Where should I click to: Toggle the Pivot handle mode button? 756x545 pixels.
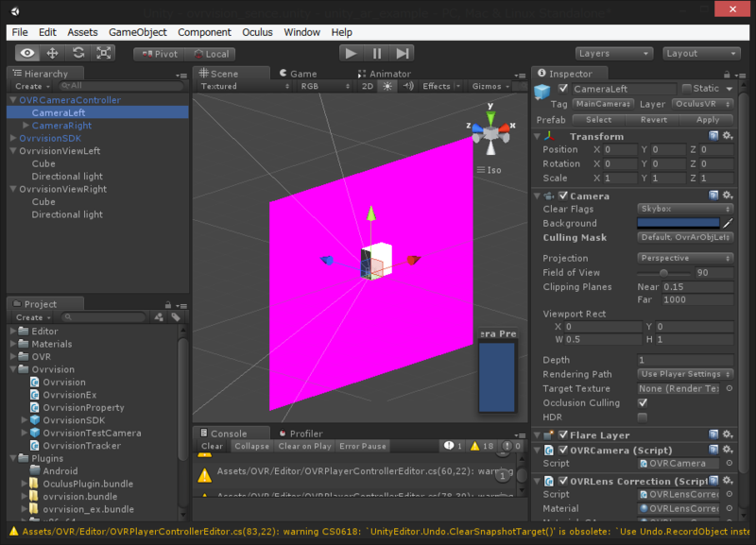(160, 54)
